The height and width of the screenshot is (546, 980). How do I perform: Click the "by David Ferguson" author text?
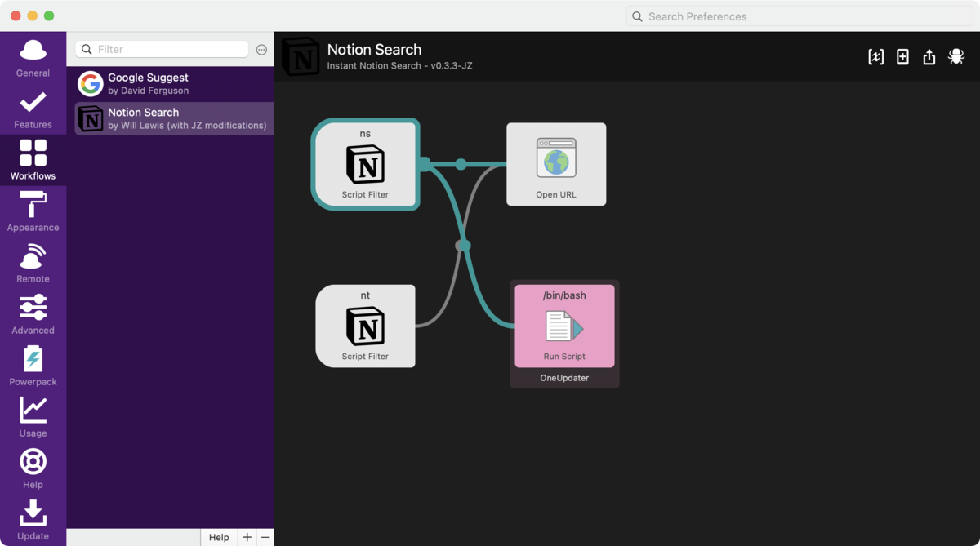(x=148, y=91)
